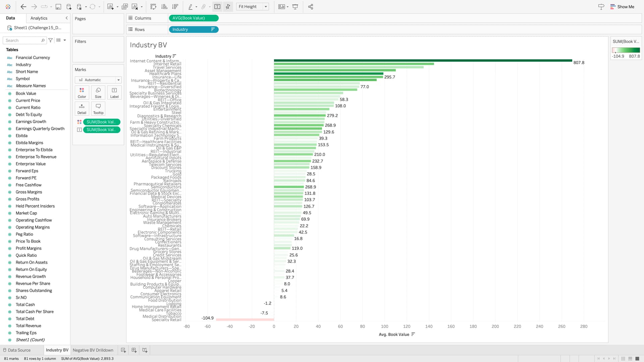Open Presentation mode
644x362 pixels.
point(295,7)
